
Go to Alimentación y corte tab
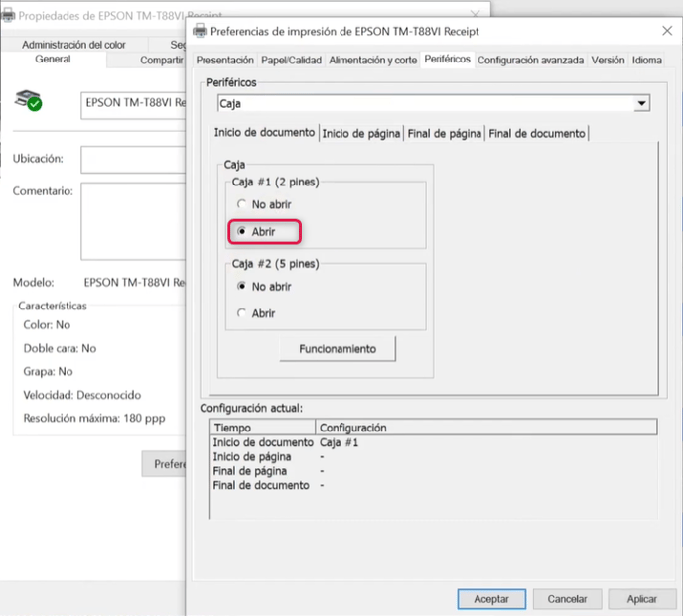(x=373, y=61)
